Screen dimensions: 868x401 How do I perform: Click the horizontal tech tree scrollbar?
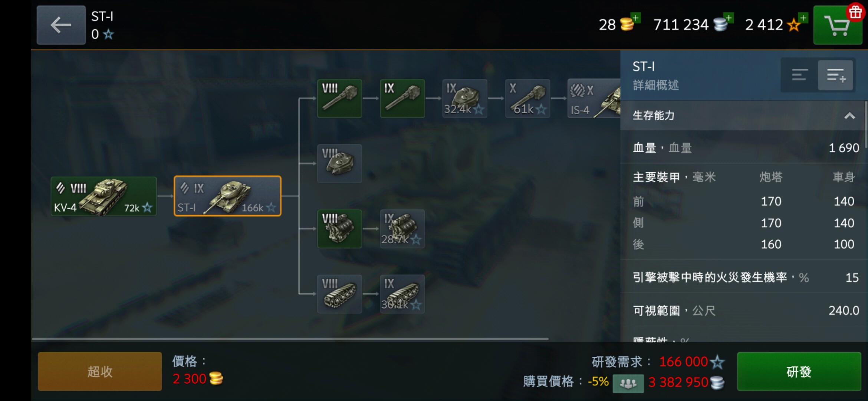click(290, 339)
